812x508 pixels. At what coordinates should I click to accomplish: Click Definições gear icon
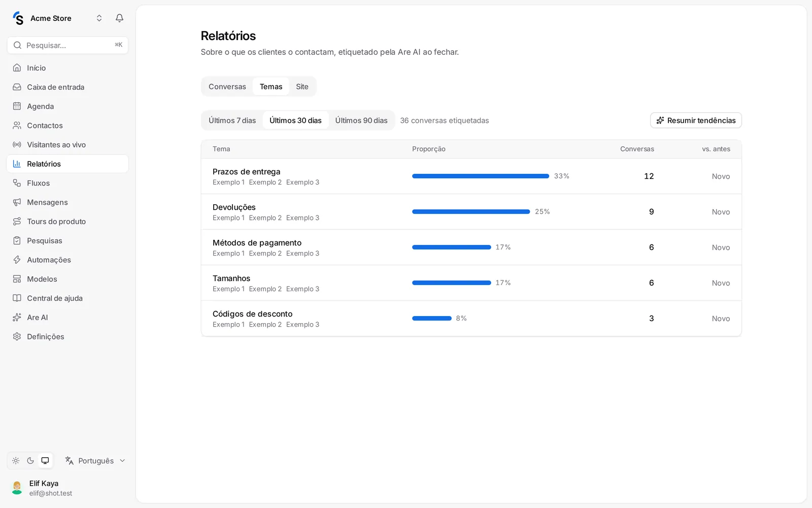click(17, 337)
